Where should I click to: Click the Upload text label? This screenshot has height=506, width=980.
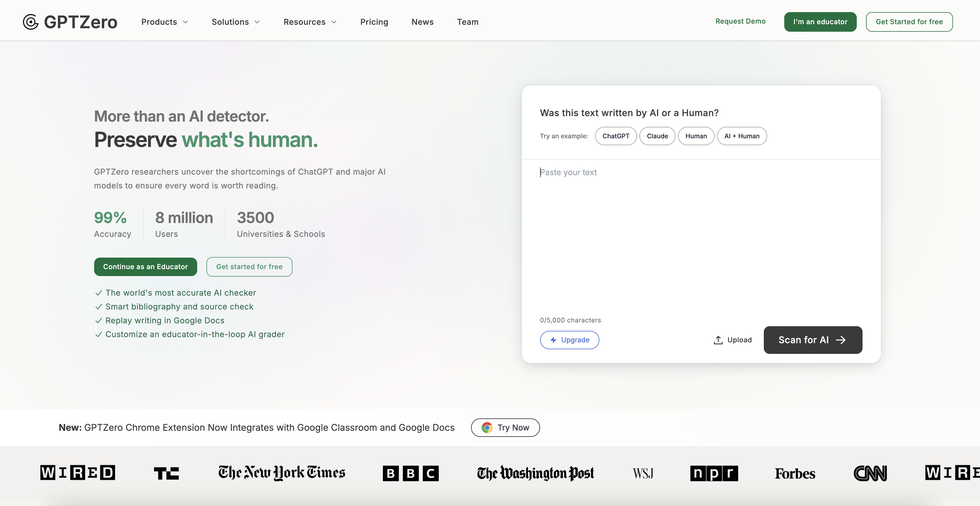740,340
